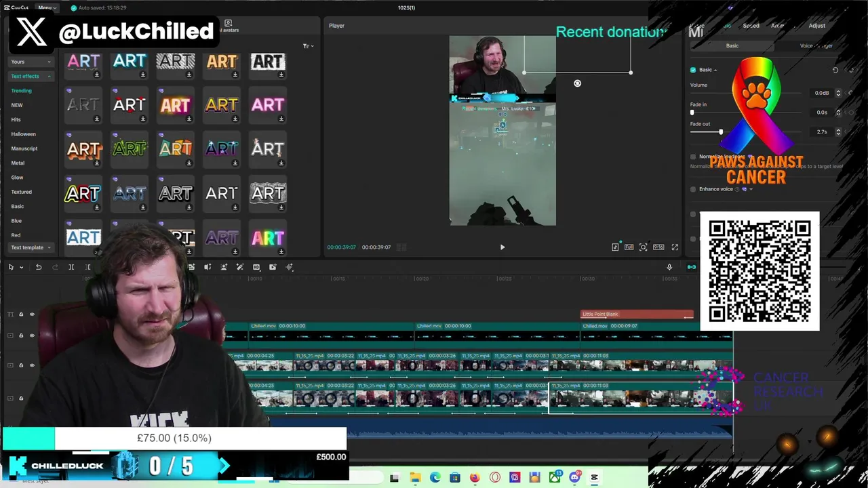Select the Halloween text effects category
Image resolution: width=868 pixels, height=488 pixels.
click(23, 134)
